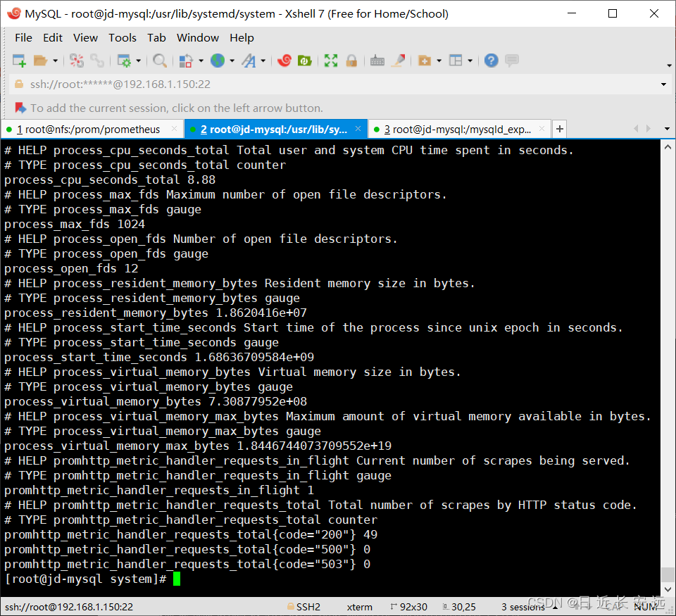This screenshot has height=616, width=676.
Task: Switch to tab 1 root@nfs:/prom/prometheus
Action: [92, 130]
